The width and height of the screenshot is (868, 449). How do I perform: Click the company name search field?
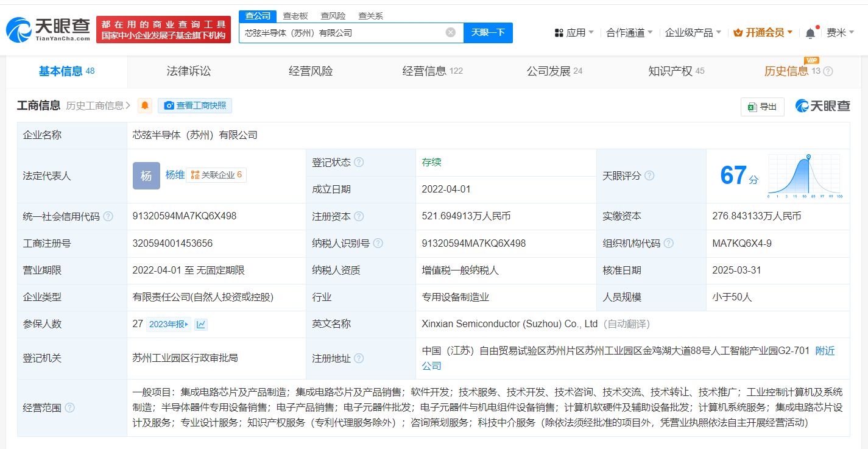(341, 33)
